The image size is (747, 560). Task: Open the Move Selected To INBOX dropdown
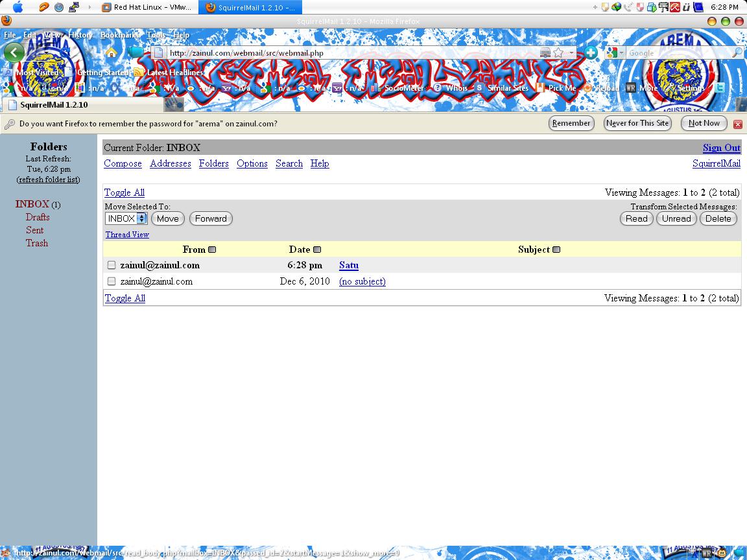(126, 218)
